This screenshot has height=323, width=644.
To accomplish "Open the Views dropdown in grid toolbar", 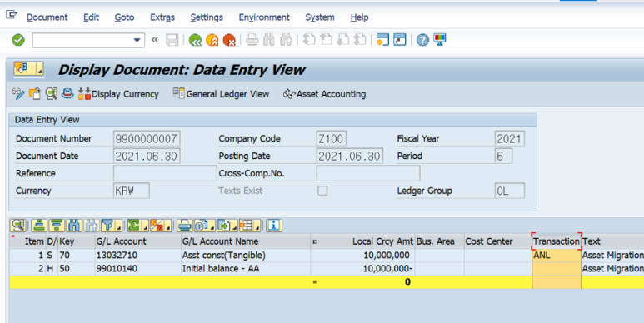I will click(x=205, y=226).
